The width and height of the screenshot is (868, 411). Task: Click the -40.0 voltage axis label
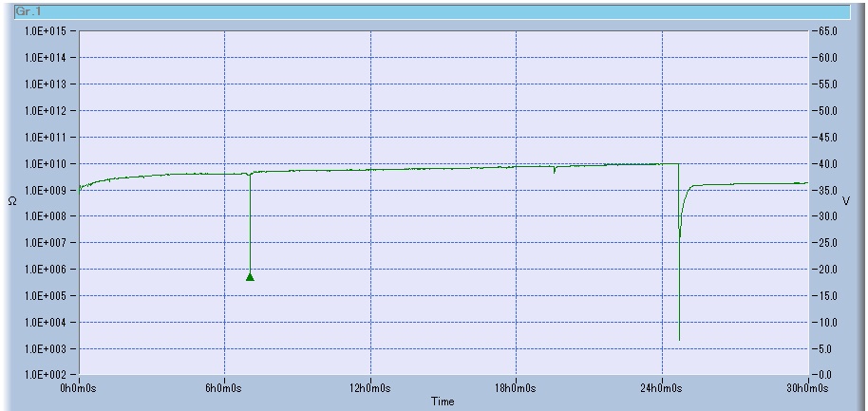825,164
